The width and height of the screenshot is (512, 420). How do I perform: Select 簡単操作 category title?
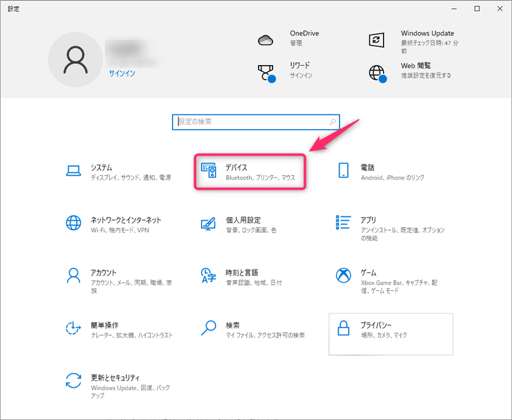point(104,325)
